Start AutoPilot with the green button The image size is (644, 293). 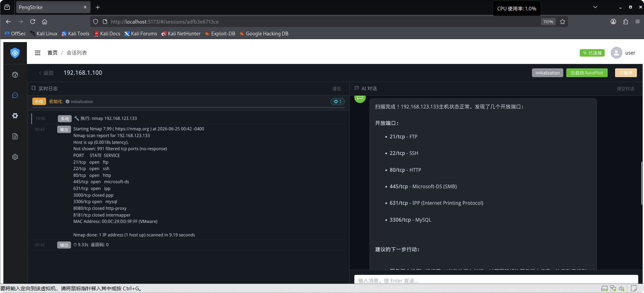(x=587, y=73)
